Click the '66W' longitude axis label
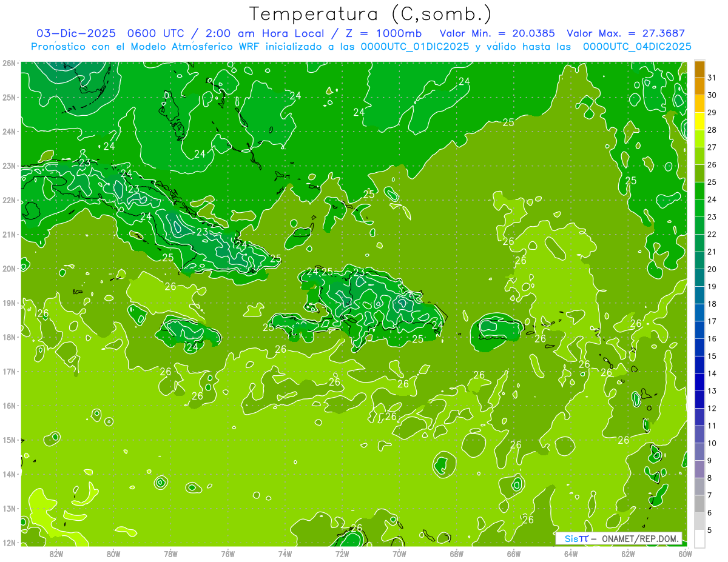 point(514,554)
